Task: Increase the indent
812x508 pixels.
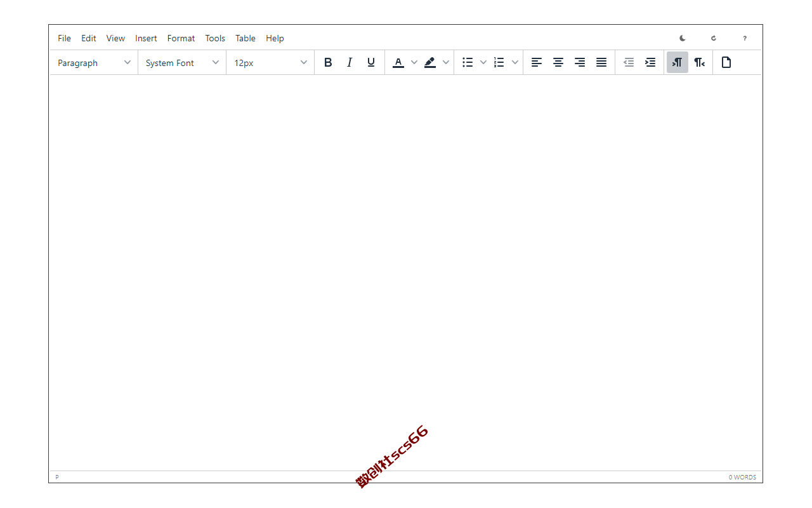Action: [650, 62]
